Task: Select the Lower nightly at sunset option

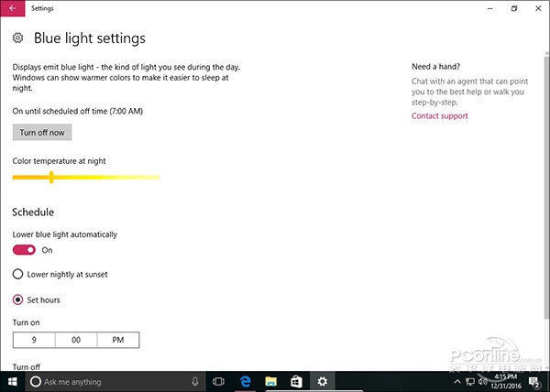Action: click(17, 274)
